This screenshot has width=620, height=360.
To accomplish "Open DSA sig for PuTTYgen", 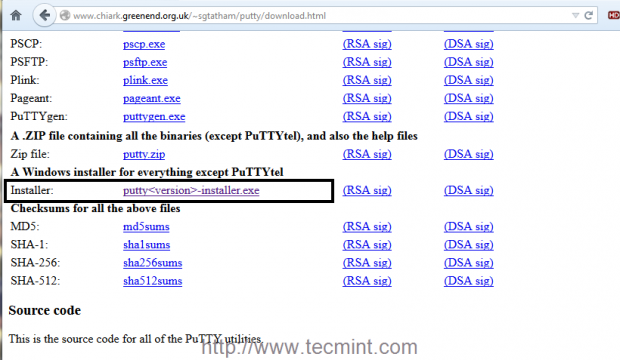I will 469,117.
